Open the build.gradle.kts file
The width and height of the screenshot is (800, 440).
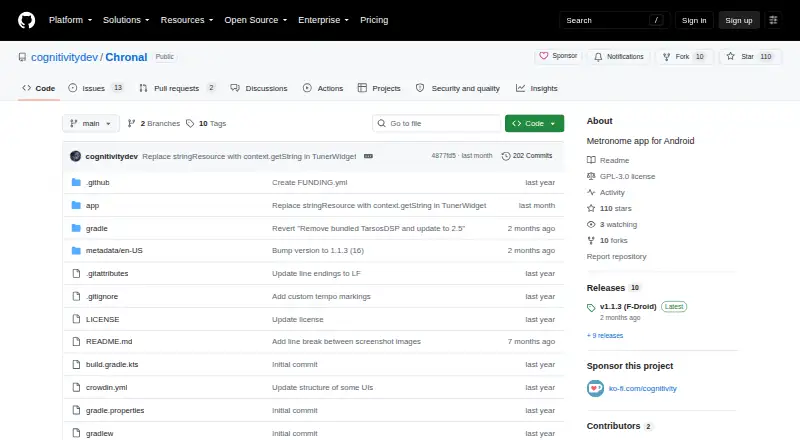pos(112,364)
